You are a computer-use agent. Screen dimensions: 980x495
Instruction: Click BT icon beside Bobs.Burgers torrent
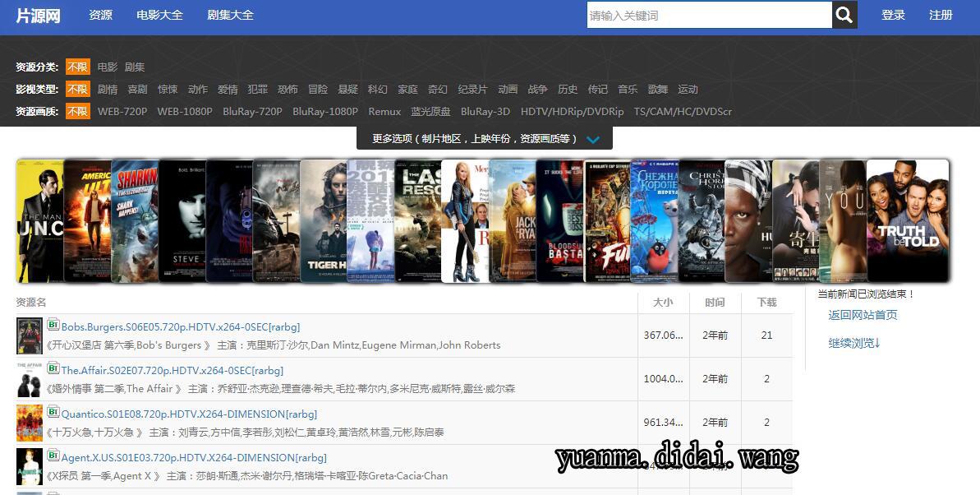(x=53, y=325)
